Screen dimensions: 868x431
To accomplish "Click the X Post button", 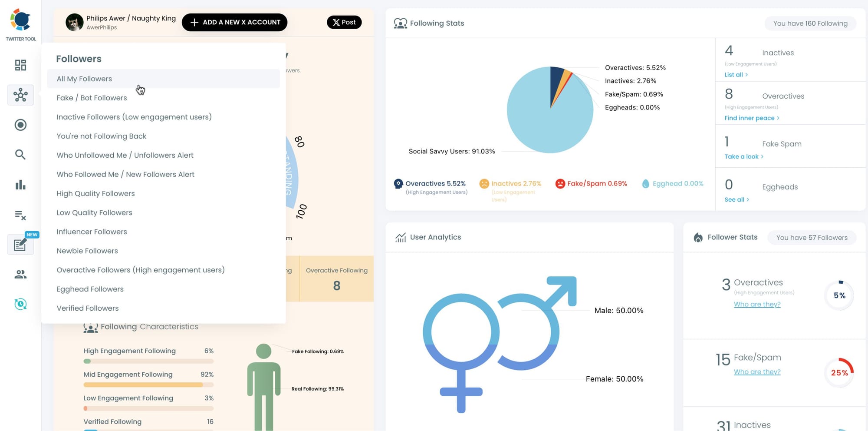I will point(344,22).
